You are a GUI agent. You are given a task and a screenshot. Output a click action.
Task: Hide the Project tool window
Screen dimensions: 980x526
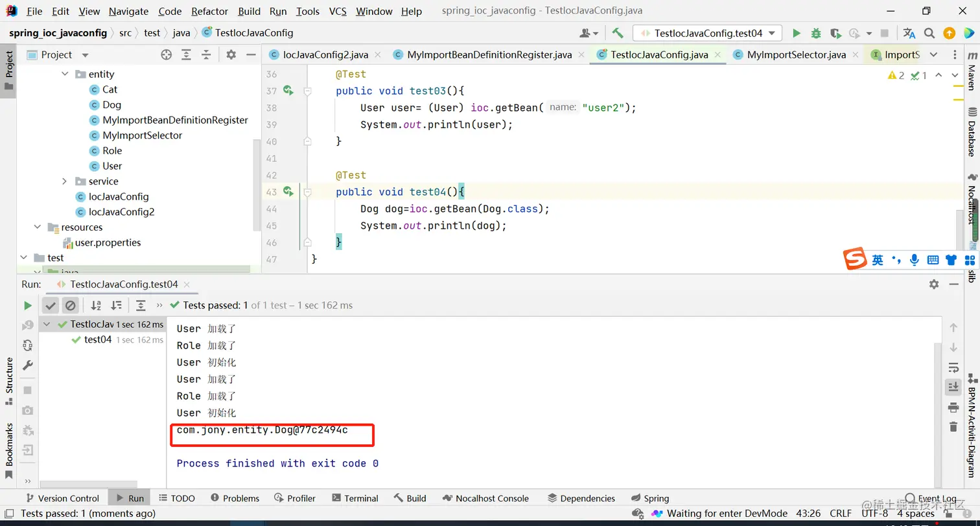pyautogui.click(x=250, y=55)
